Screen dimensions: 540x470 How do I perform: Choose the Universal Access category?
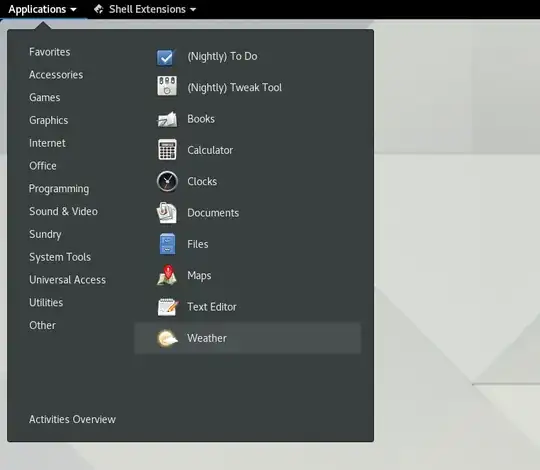(68, 280)
